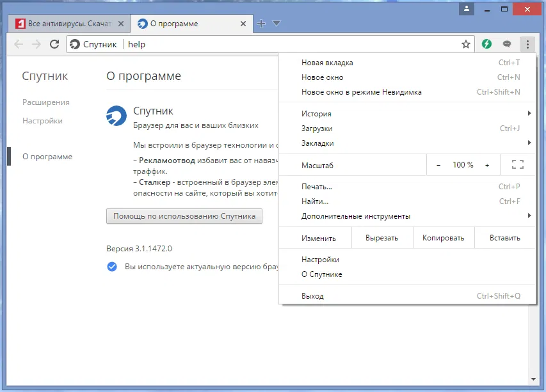This screenshot has height=392, width=546.
Task: Close the three-dot main menu button
Action: 527,44
